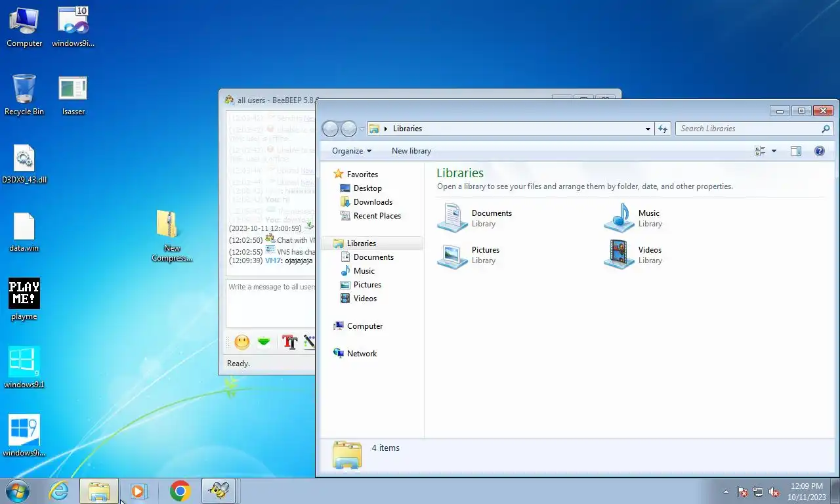The image size is (840, 504).
Task: Select Libraries in the navigation pane
Action: [372, 243]
